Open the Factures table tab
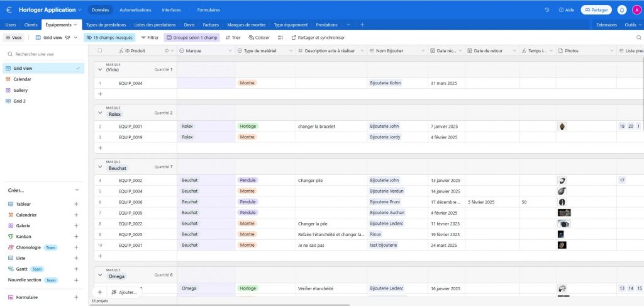 210,25
